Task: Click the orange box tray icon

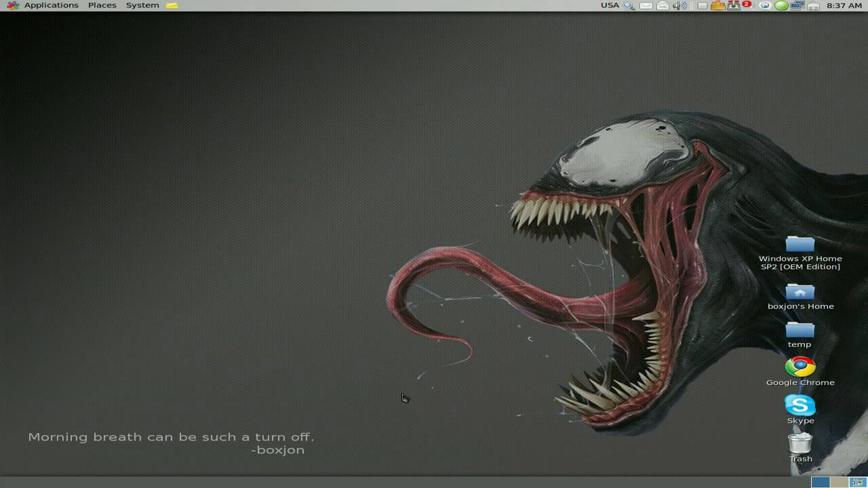Action: (x=717, y=5)
